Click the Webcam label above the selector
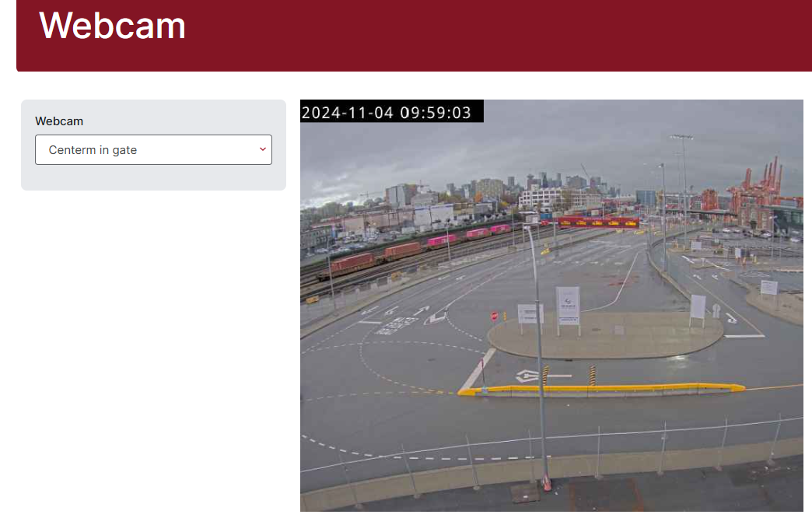The height and width of the screenshot is (518, 812). [59, 121]
